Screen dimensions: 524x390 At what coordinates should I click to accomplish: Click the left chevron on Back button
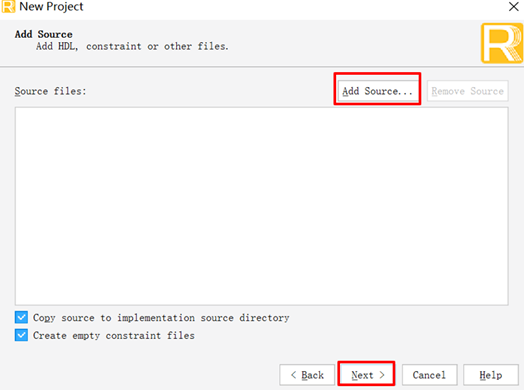(x=294, y=375)
